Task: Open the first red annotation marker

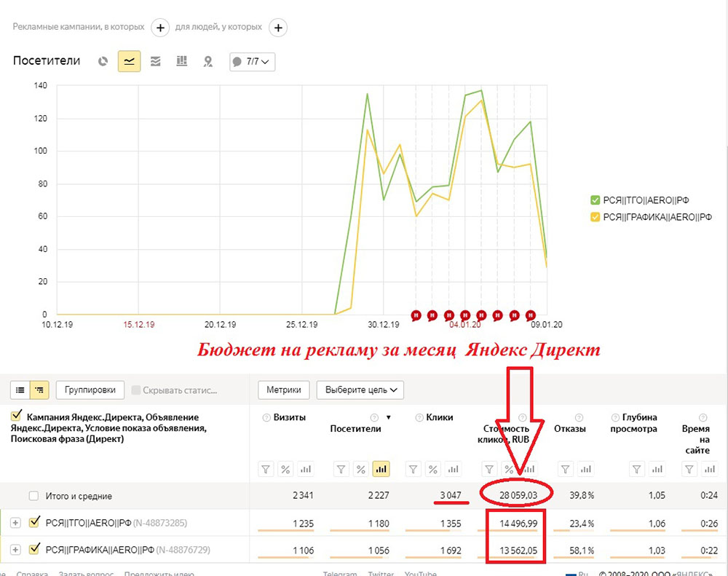Action: (416, 315)
